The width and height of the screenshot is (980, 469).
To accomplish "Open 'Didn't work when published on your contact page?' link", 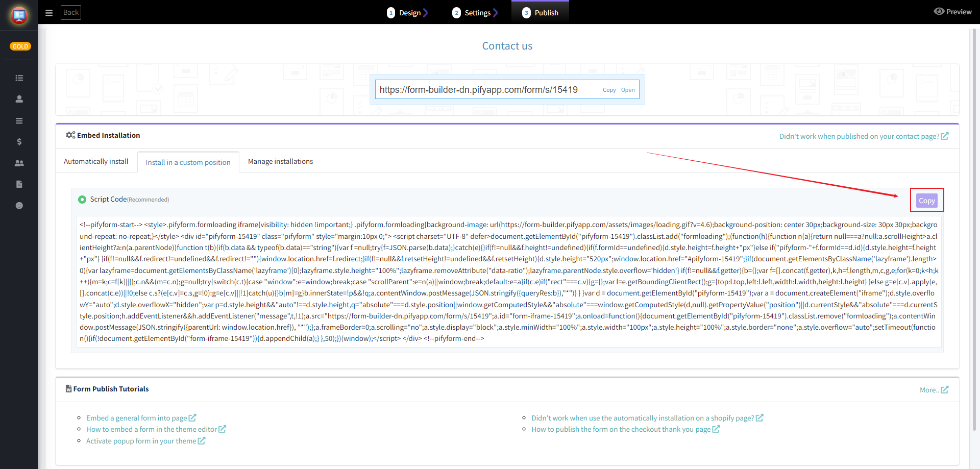I will (864, 136).
